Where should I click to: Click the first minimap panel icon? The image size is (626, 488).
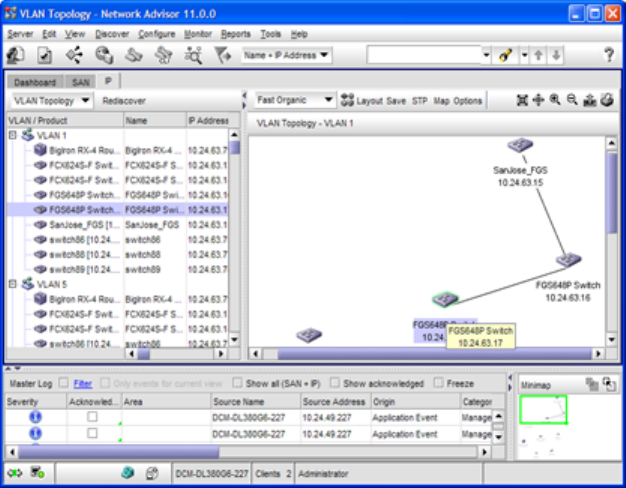[591, 385]
